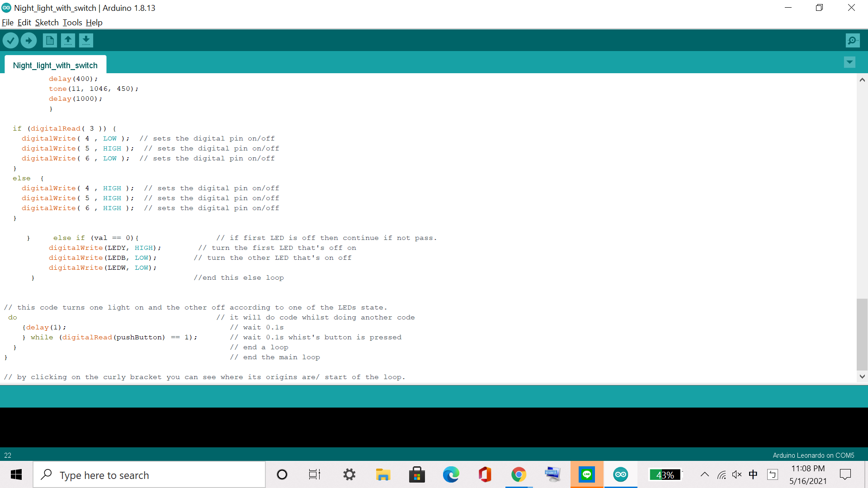
Task: Create a new sketch with the page icon
Action: click(x=50, y=41)
